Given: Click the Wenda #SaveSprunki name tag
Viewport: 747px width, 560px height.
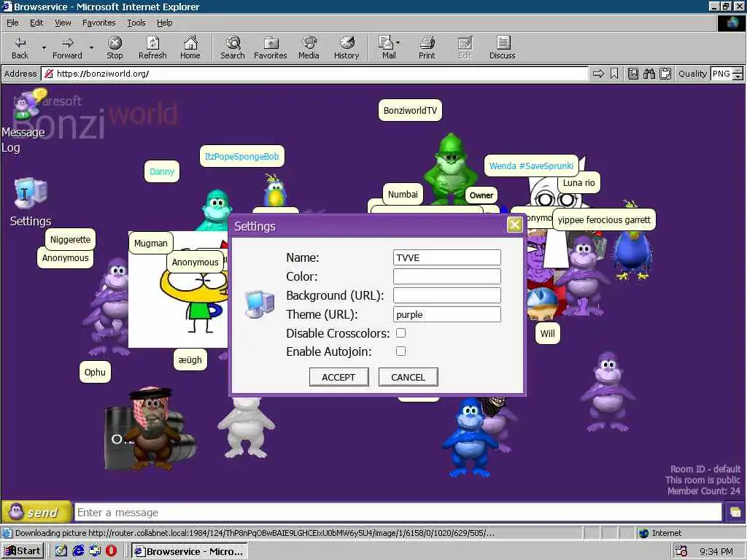Looking at the screenshot, I should (x=531, y=166).
